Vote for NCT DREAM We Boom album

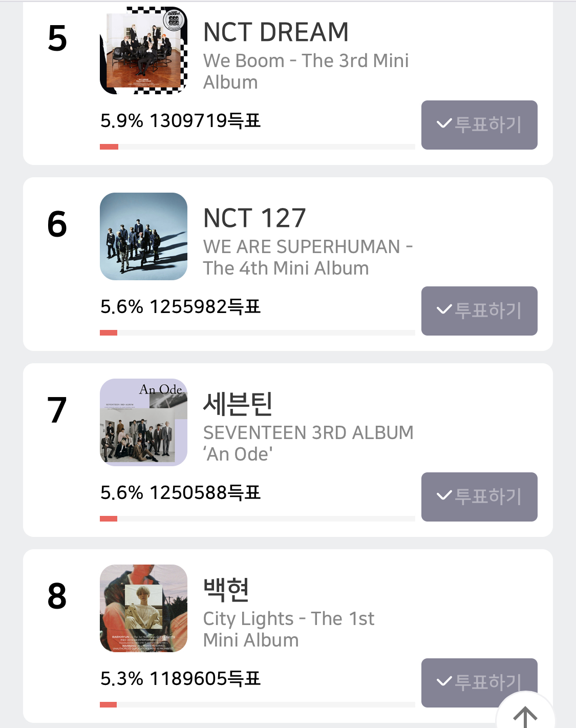(479, 124)
